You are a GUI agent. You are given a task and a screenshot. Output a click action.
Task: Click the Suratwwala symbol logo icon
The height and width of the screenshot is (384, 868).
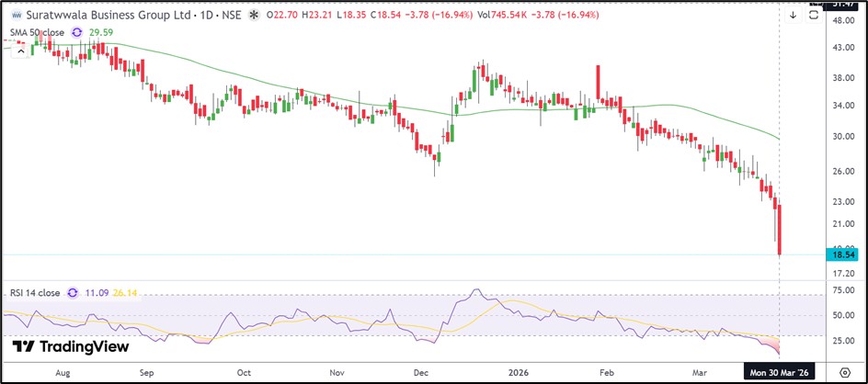click(x=16, y=15)
